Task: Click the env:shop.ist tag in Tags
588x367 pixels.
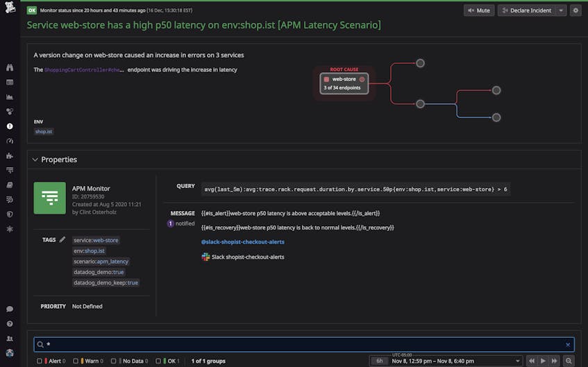Action: pyautogui.click(x=89, y=250)
